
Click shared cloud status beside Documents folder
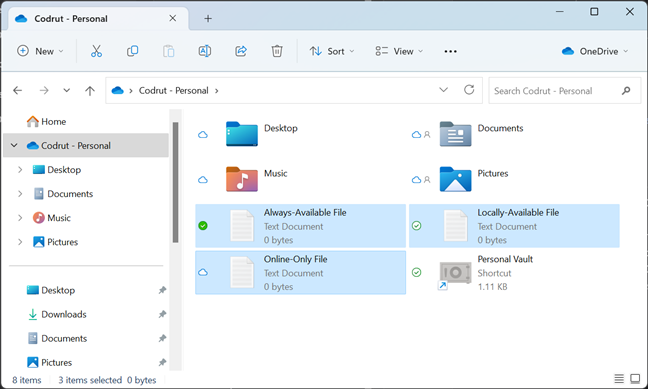pos(421,134)
